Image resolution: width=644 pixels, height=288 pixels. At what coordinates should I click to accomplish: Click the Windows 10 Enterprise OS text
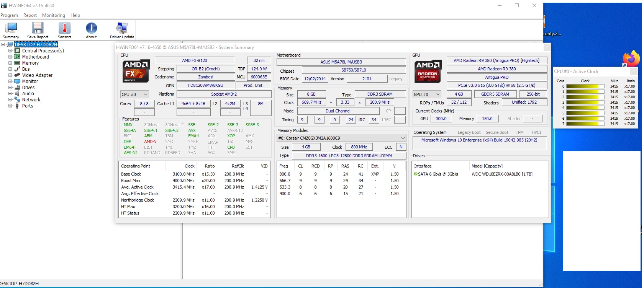tap(479, 140)
